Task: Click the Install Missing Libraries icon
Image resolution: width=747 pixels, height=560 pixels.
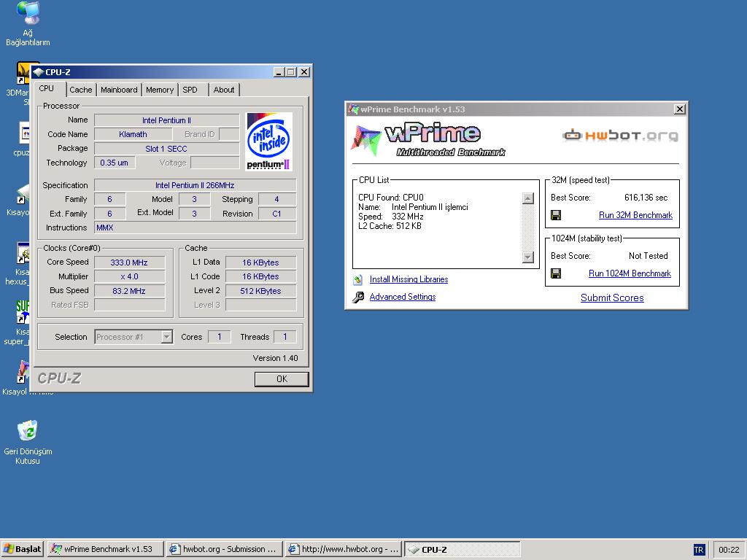Action: tap(358, 279)
